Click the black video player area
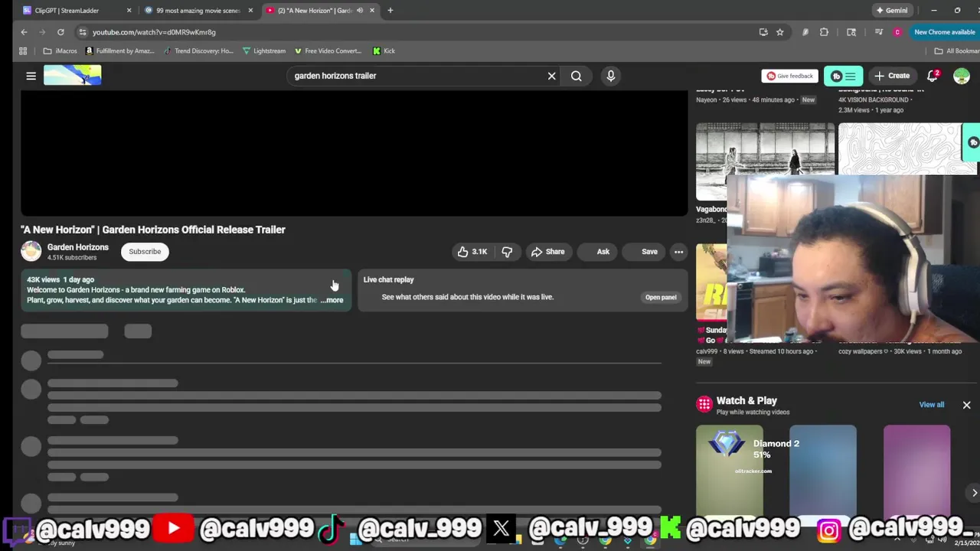980x551 pixels. point(354,153)
